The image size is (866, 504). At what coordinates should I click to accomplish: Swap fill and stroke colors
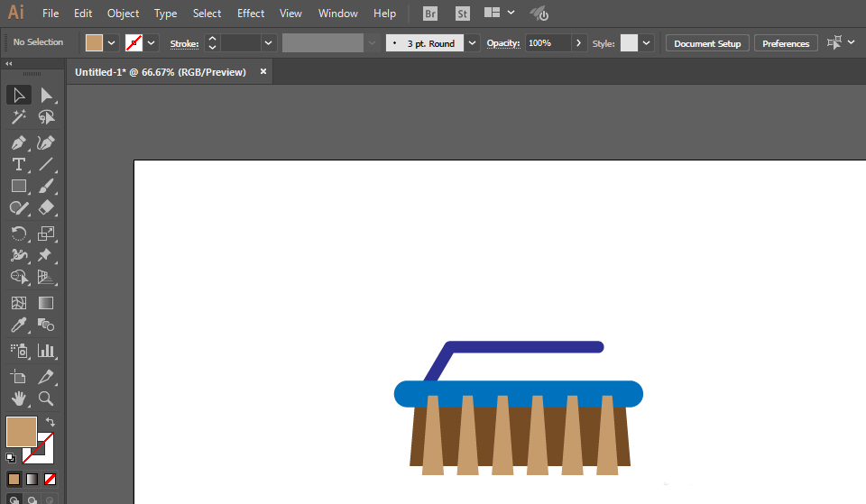point(51,422)
